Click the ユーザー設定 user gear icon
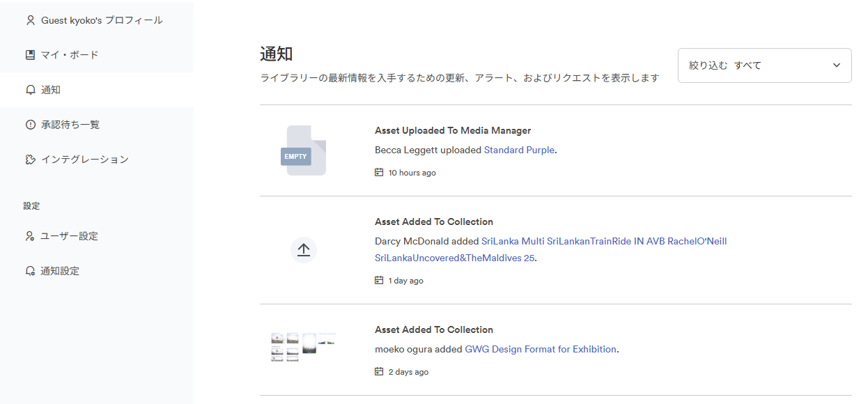This screenshot has height=404, width=868. click(x=30, y=236)
